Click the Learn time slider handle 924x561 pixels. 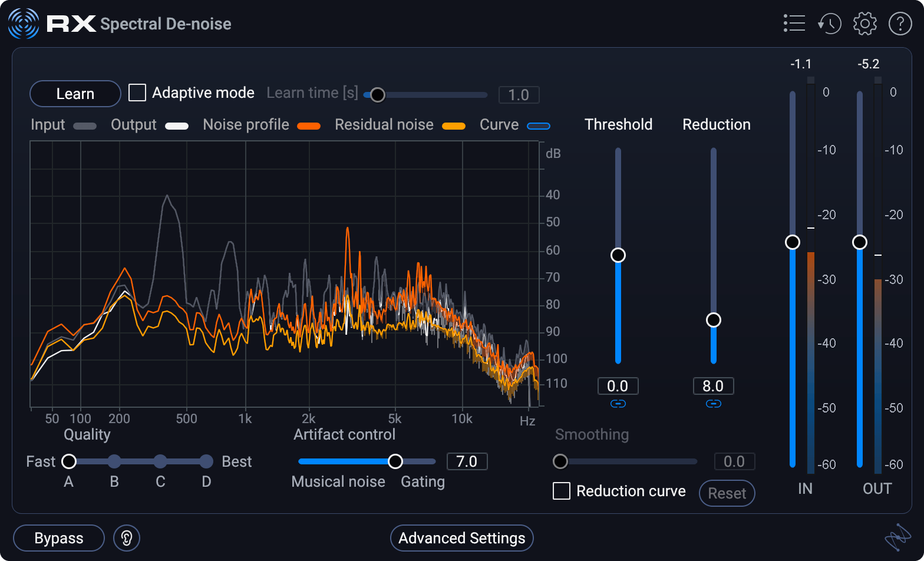(378, 95)
